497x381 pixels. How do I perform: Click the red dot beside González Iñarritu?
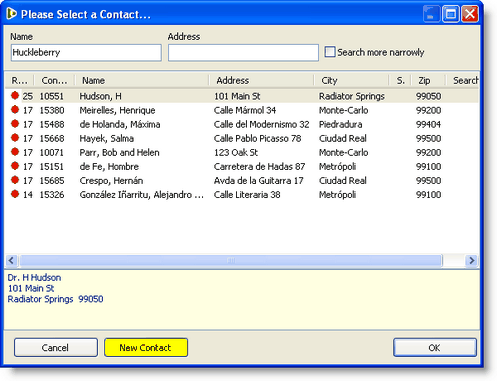coord(15,194)
